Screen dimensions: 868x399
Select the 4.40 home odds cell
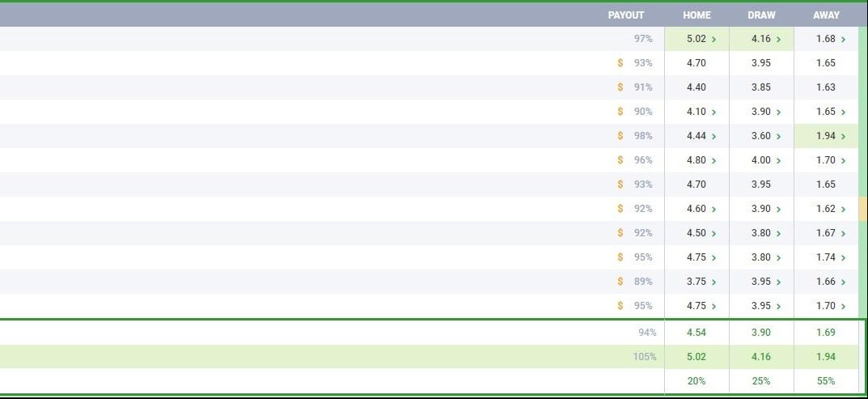(697, 87)
